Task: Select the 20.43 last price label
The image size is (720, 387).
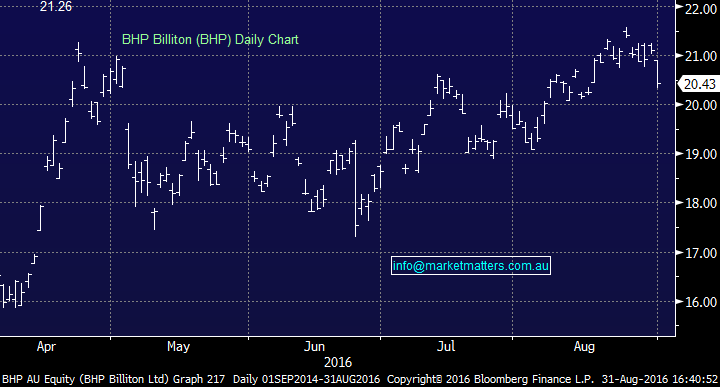Action: pos(699,84)
